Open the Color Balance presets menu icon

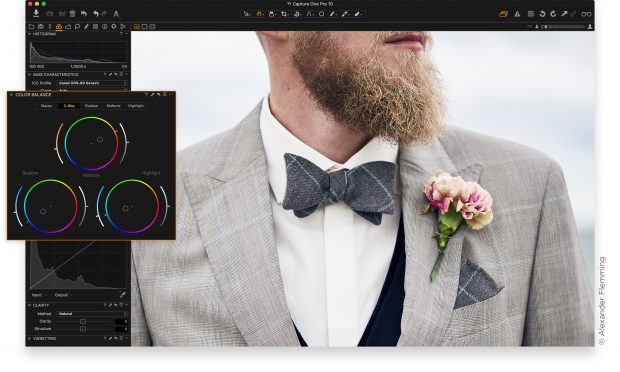[x=165, y=95]
